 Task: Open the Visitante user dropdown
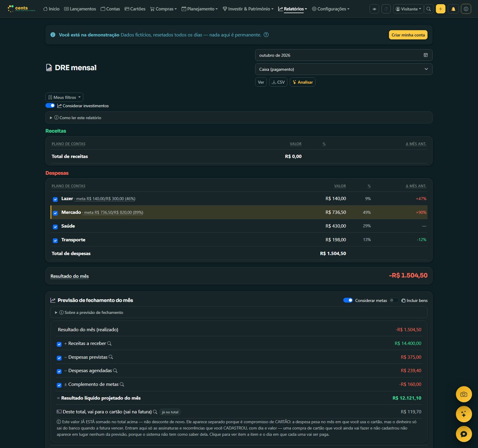point(408,9)
